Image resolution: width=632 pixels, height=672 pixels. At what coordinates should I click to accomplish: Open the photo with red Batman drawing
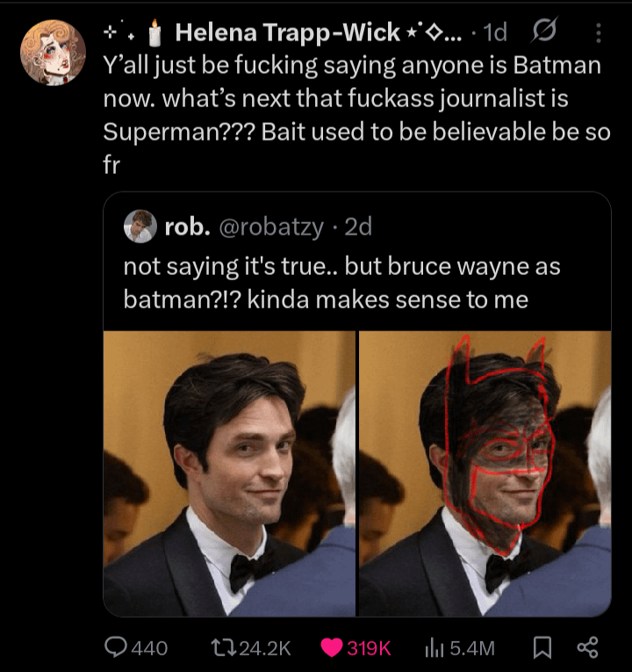pos(485,473)
